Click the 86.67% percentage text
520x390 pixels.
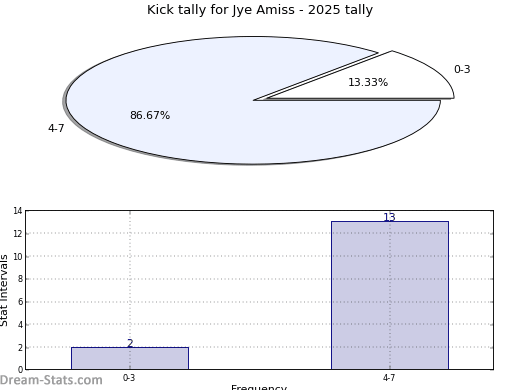[150, 115]
